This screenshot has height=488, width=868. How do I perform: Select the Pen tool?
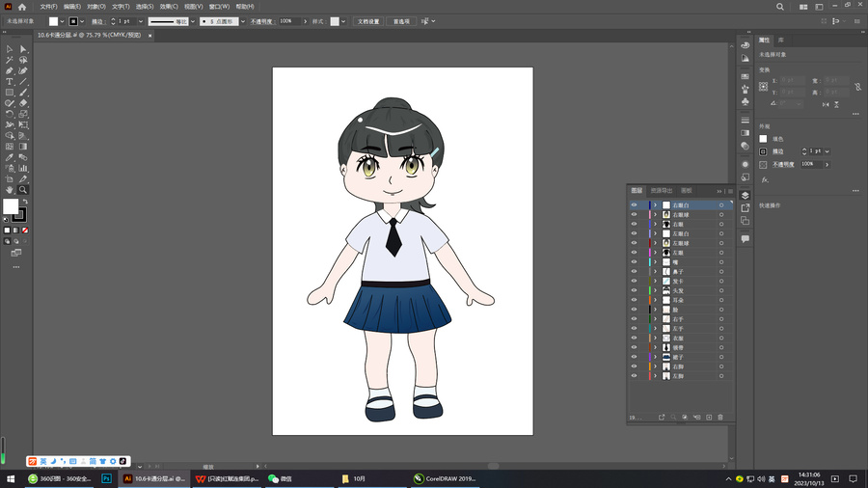[10, 70]
